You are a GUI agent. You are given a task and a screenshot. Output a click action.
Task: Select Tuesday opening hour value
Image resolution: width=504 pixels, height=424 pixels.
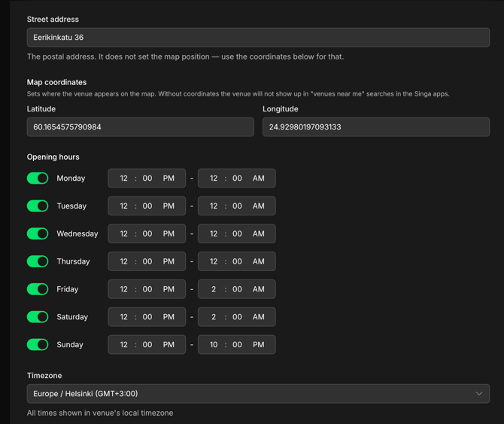124,206
